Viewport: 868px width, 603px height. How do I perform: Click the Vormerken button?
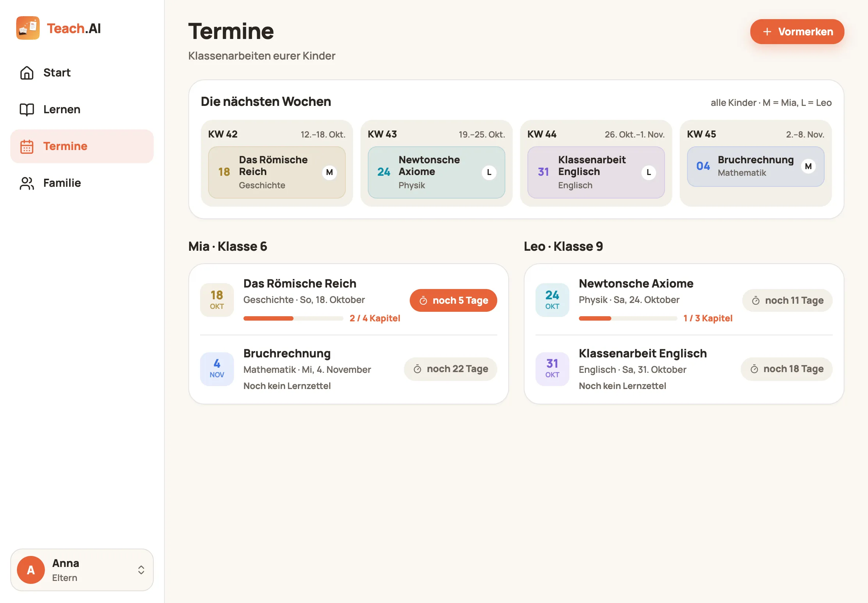click(797, 32)
